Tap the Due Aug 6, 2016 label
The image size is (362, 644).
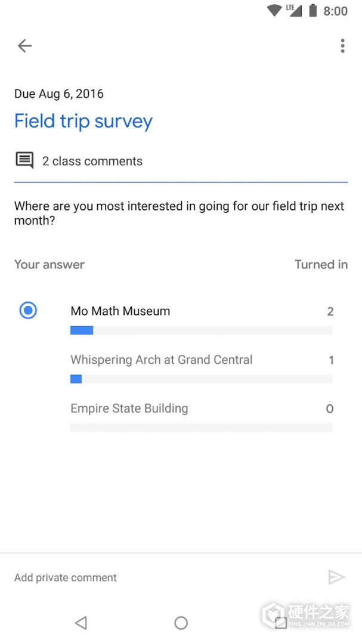[x=58, y=94]
